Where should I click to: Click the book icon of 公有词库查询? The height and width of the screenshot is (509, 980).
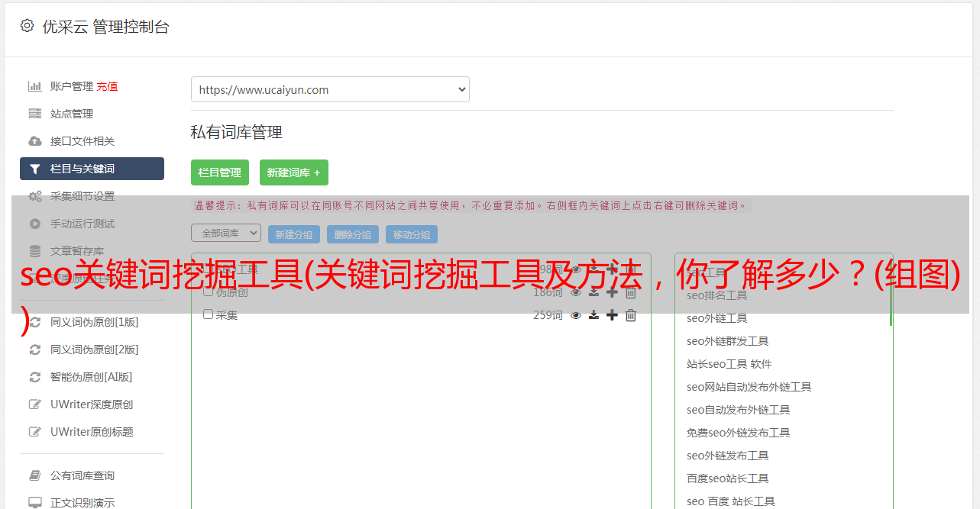[x=35, y=475]
